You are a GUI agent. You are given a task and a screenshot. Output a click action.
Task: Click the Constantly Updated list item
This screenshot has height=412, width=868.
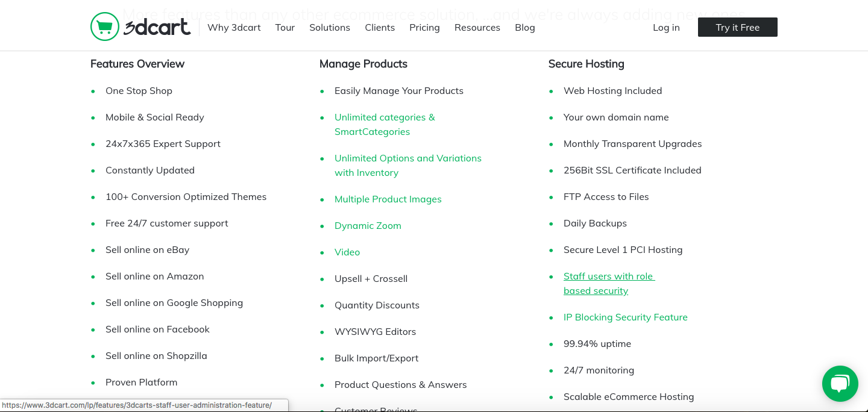pos(150,170)
